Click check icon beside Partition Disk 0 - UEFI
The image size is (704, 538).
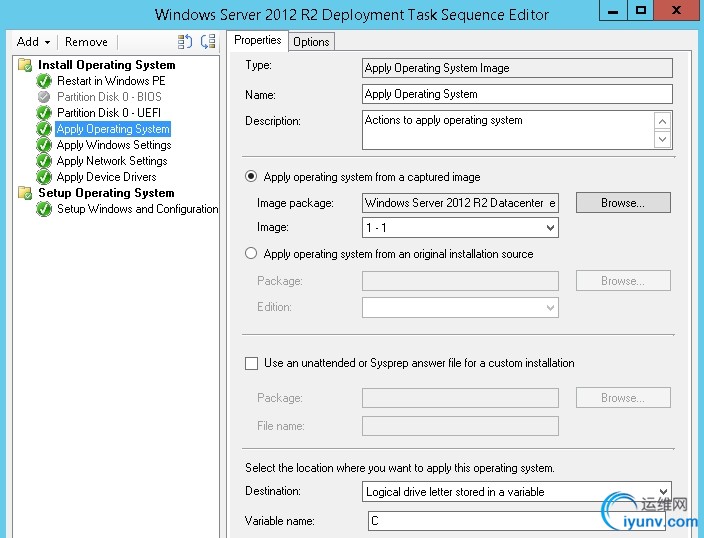tap(44, 113)
